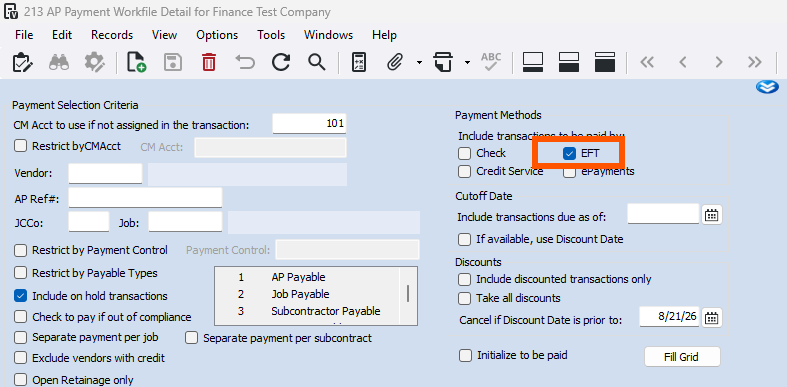Check Separate payment per job
Viewport: 787px width, 387px height.
pyautogui.click(x=20, y=337)
